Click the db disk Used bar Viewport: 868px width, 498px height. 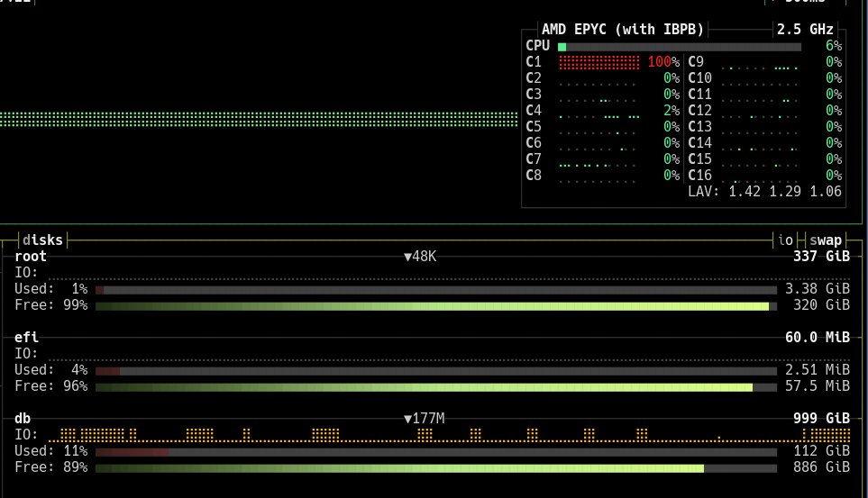[x=436, y=452]
